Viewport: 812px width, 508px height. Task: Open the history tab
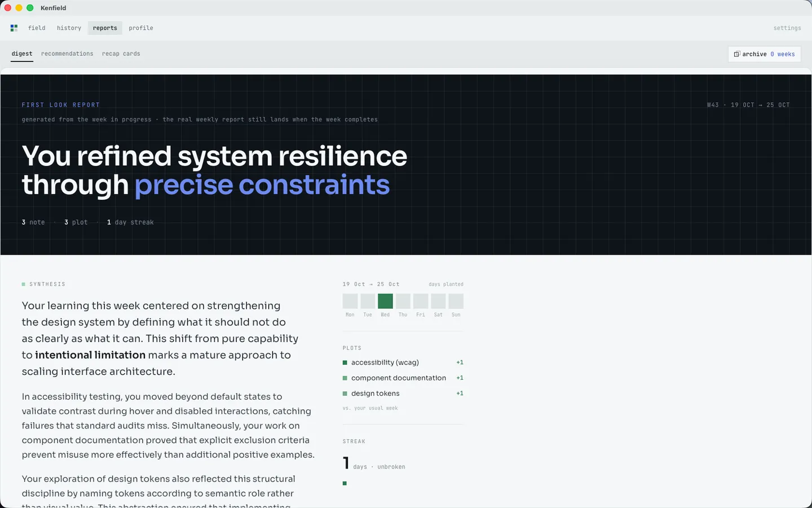(69, 28)
